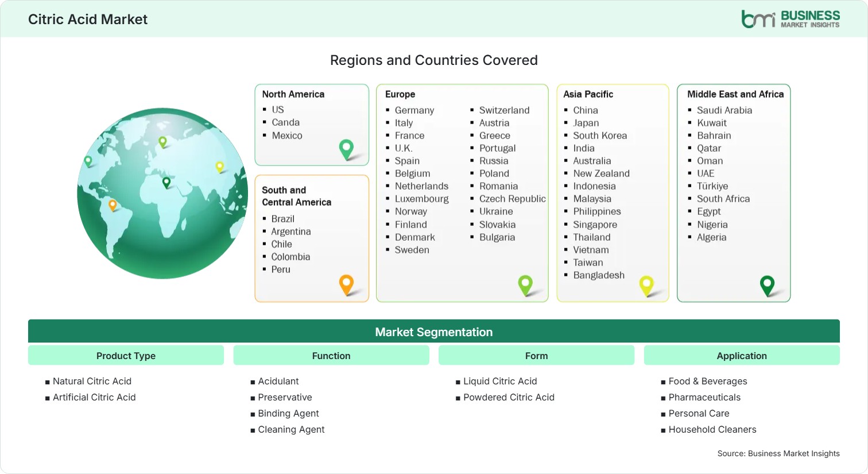Click the yellow pin in Asia Pacific card

646,286
